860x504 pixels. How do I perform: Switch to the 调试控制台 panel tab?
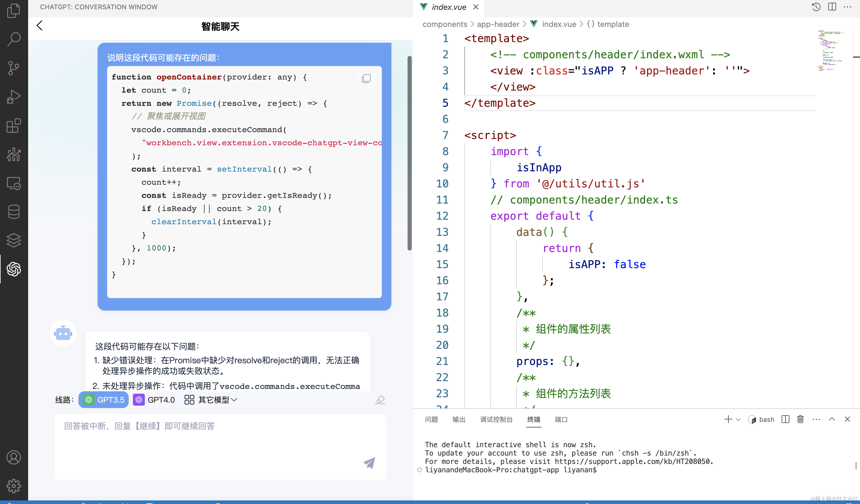[x=496, y=419]
